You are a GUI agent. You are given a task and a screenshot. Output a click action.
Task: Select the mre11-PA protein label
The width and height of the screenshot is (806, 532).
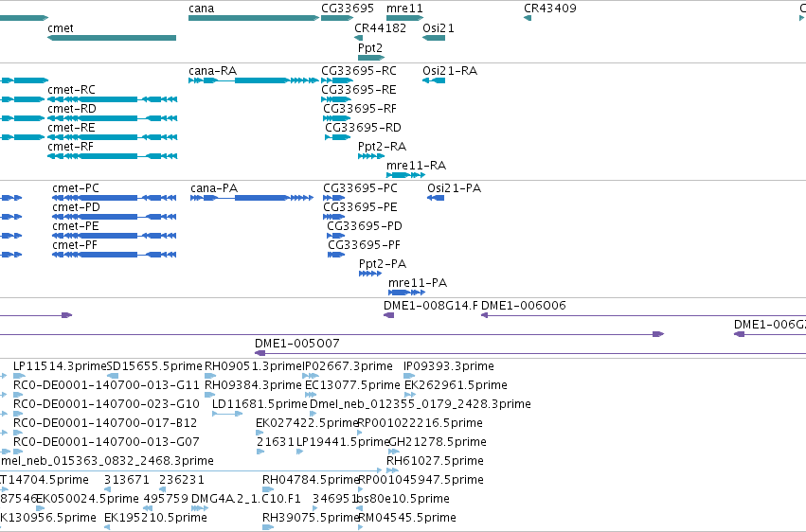418,283
